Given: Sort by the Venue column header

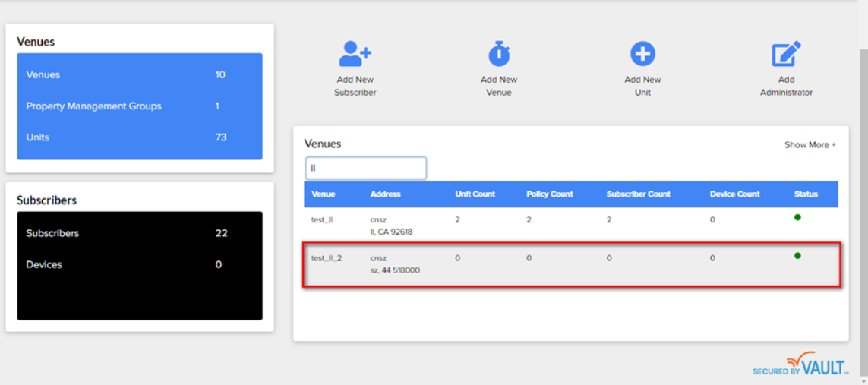Looking at the screenshot, I should 324,194.
